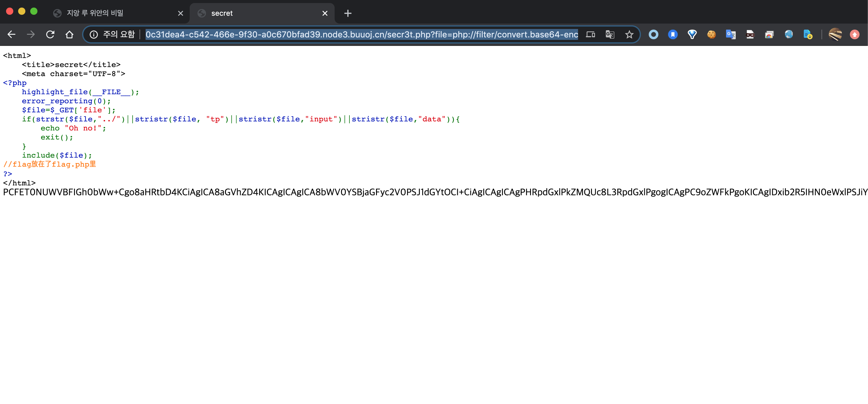Click the home button

[69, 34]
